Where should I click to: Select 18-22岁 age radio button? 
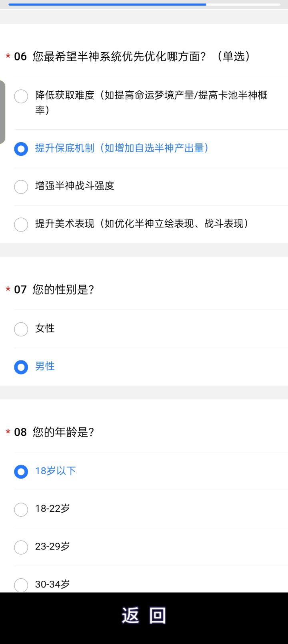(x=21, y=509)
